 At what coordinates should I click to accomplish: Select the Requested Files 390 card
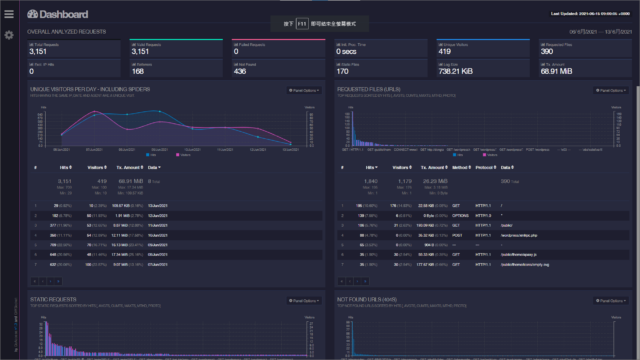pyautogui.click(x=585, y=48)
